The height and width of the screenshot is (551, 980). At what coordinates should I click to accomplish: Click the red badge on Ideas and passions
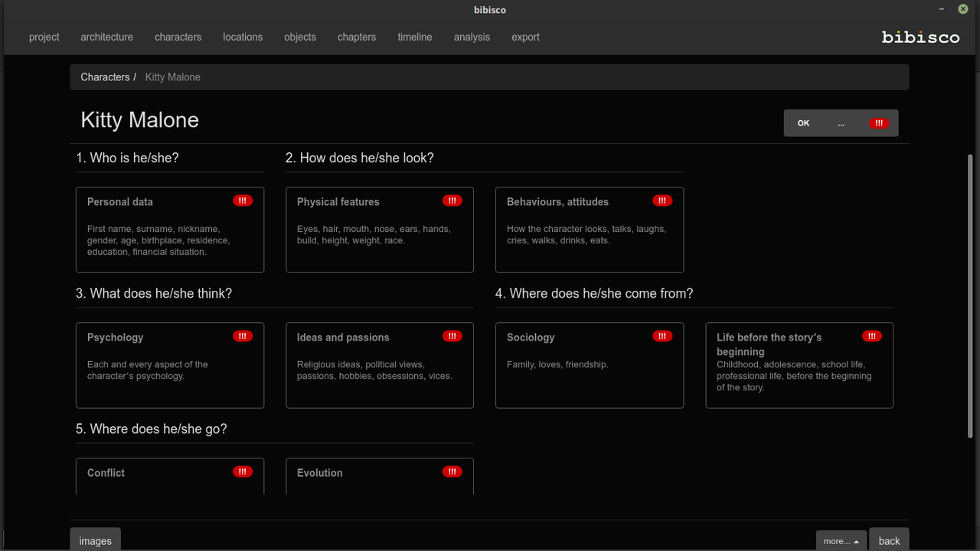click(x=452, y=336)
